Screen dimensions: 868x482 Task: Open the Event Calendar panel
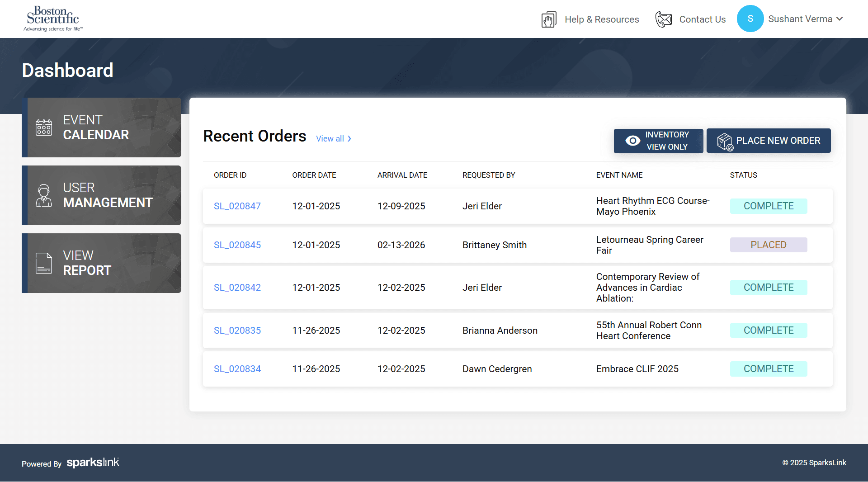tap(101, 128)
